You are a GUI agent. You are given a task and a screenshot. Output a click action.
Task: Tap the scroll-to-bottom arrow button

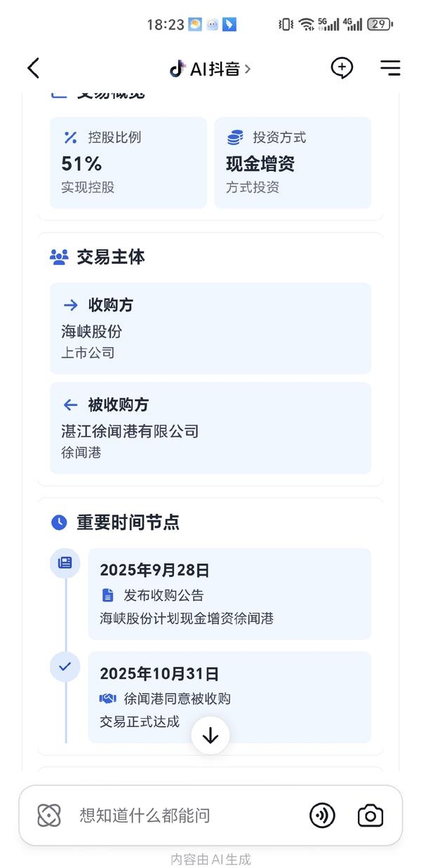tap(210, 735)
